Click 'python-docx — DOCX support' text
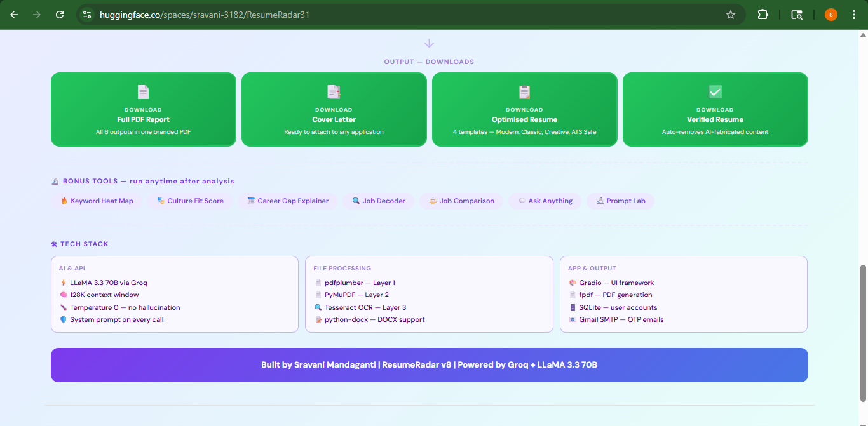The image size is (868, 426). 375,320
